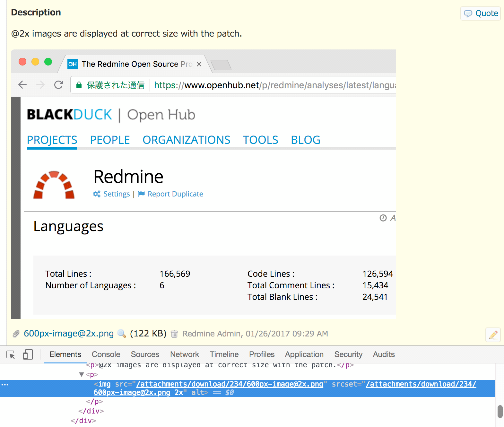Open the Application tab

(x=304, y=354)
